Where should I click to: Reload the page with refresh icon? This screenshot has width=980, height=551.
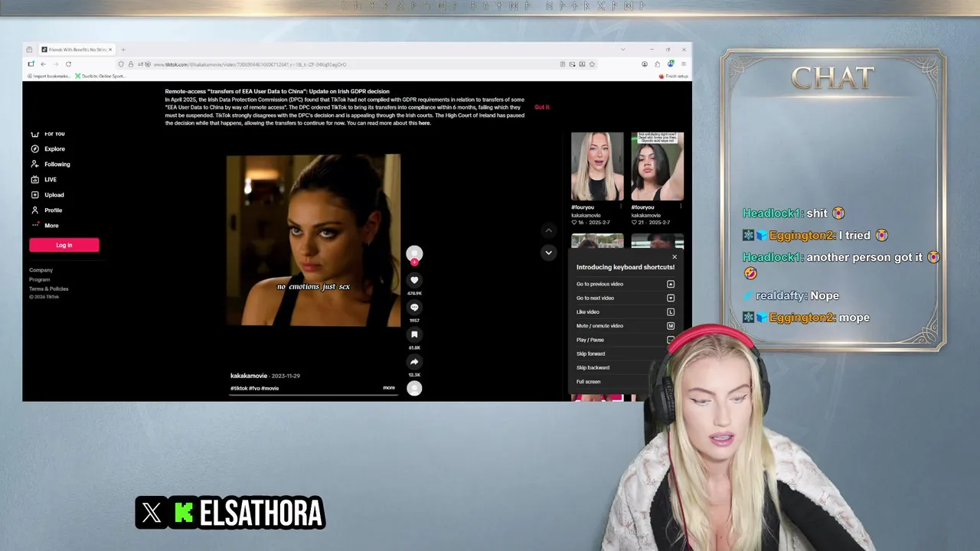click(x=68, y=64)
